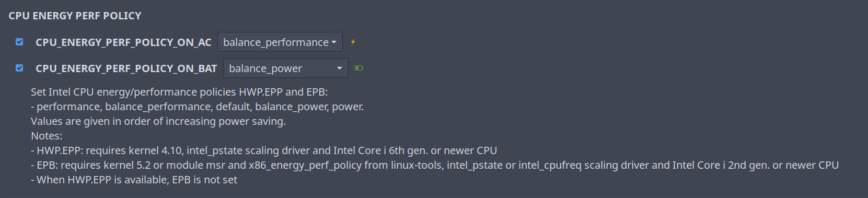
Task: Open the balance_performance dropdown
Action: [280, 42]
